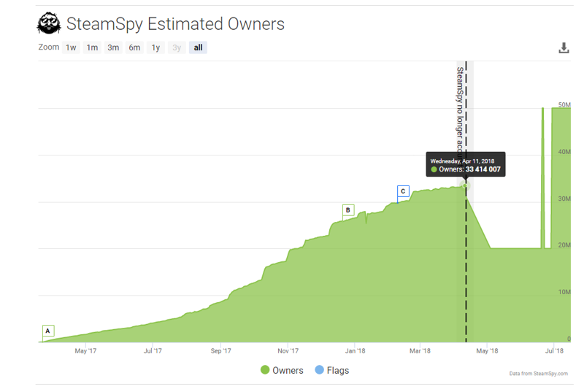
Task: Click the 30M y-axis label
Action: point(564,199)
